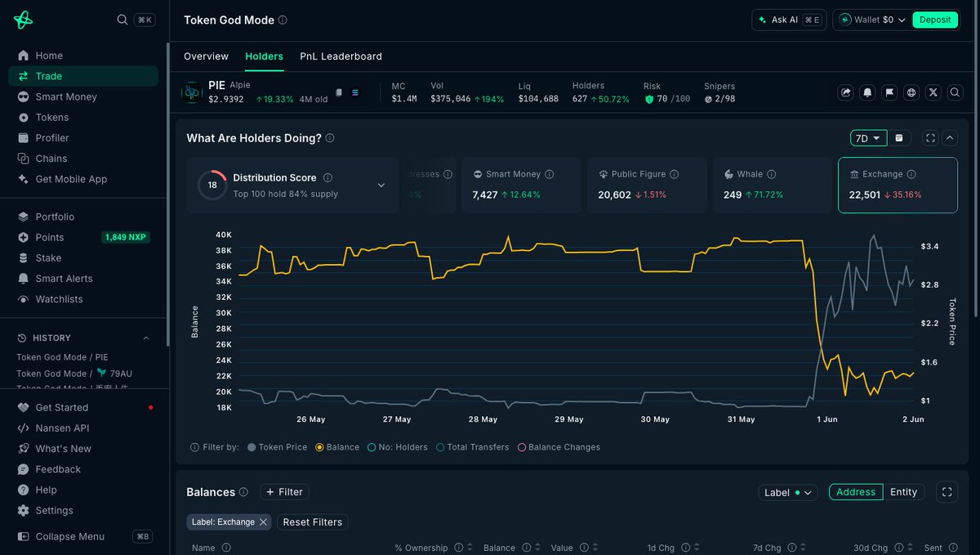The image size is (980, 555).
Task: Click the fullscreen icon of Balances table
Action: (x=947, y=492)
